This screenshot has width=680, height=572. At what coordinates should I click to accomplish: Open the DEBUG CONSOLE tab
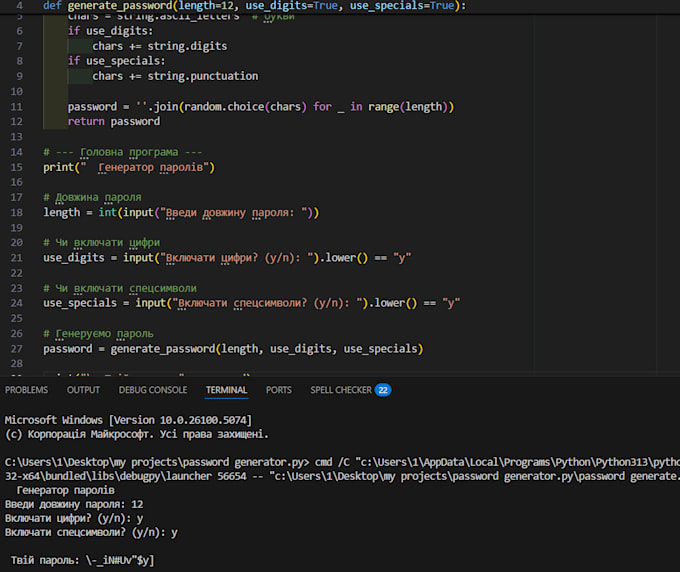click(x=153, y=390)
